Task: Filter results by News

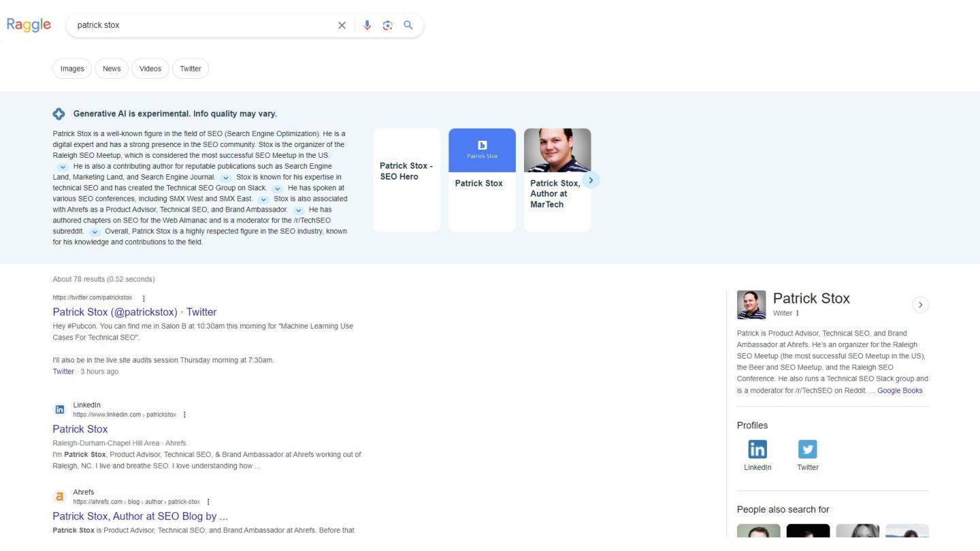Action: coord(112,69)
